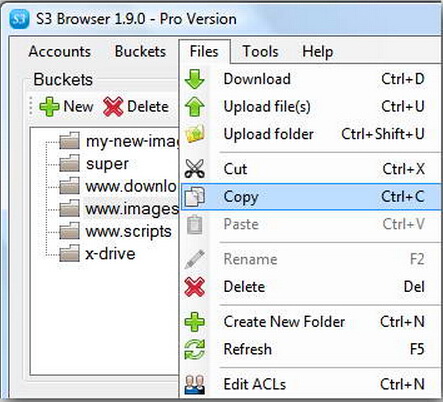This screenshot has width=443, height=402.
Task: Create a bucket with New button
Action: (x=66, y=107)
